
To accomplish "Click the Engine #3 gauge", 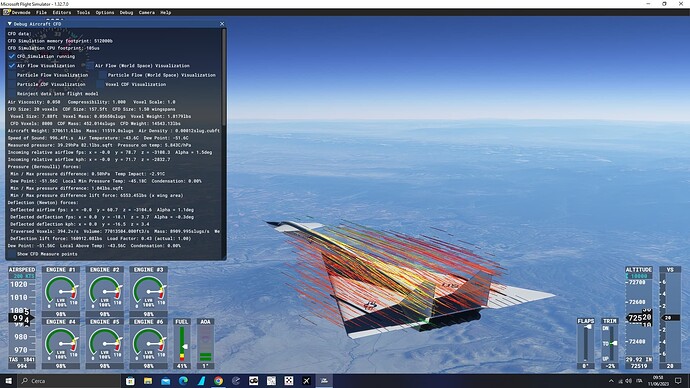I will (x=148, y=291).
